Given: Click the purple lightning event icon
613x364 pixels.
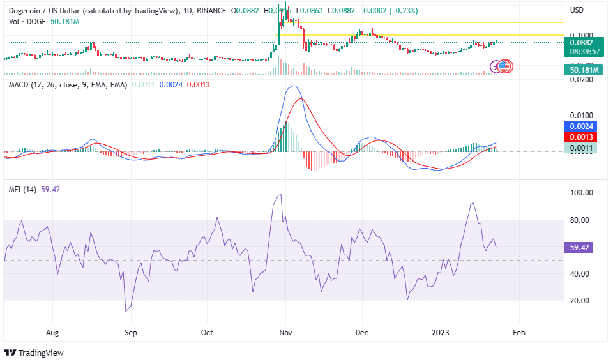Looking at the screenshot, I should pos(495,66).
